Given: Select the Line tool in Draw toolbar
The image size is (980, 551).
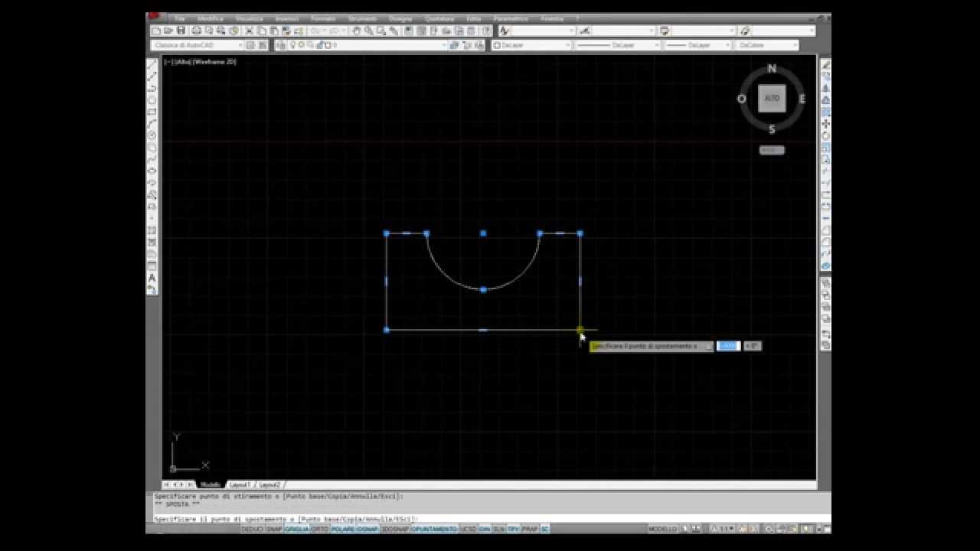Looking at the screenshot, I should (x=152, y=65).
